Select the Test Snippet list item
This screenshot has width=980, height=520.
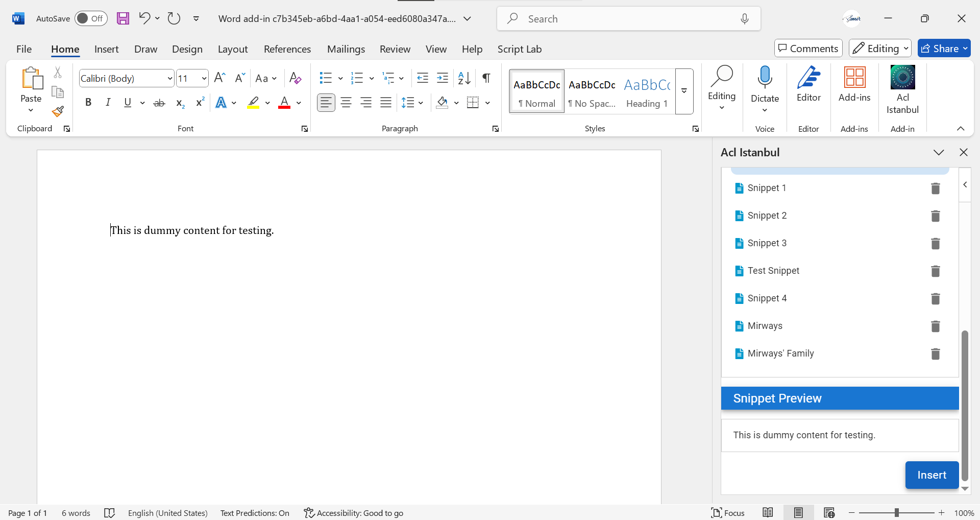[773, 271]
